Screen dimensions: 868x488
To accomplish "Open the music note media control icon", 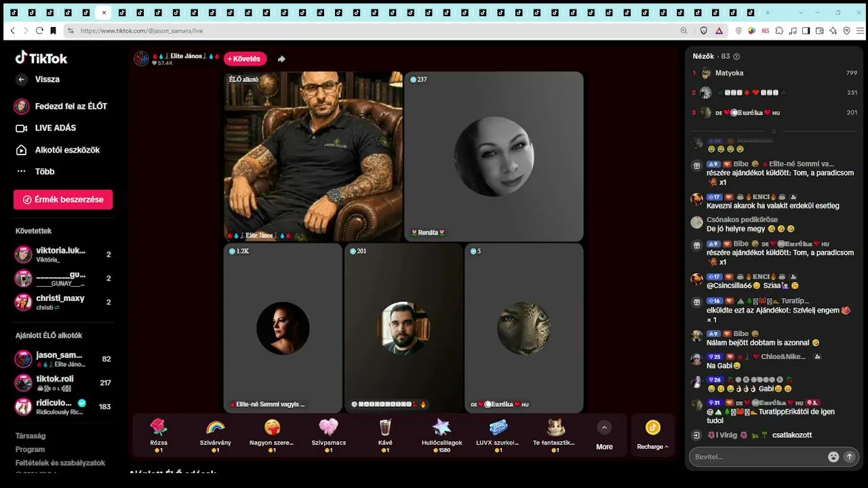I will (x=793, y=30).
